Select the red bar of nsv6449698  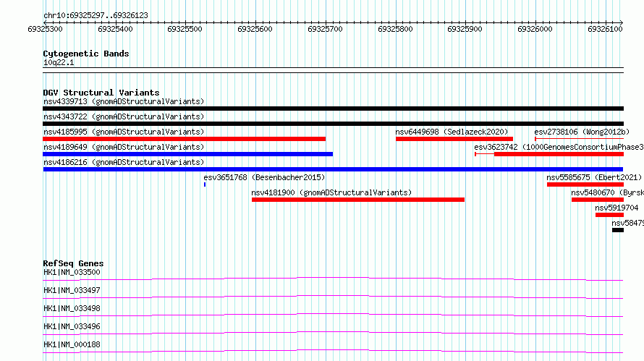click(x=454, y=139)
